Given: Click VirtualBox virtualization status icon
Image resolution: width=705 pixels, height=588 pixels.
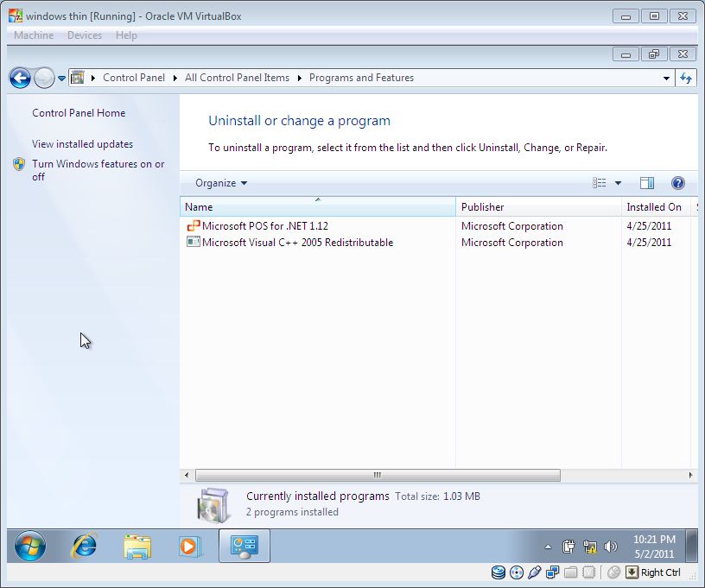Looking at the screenshot, I should point(588,572).
